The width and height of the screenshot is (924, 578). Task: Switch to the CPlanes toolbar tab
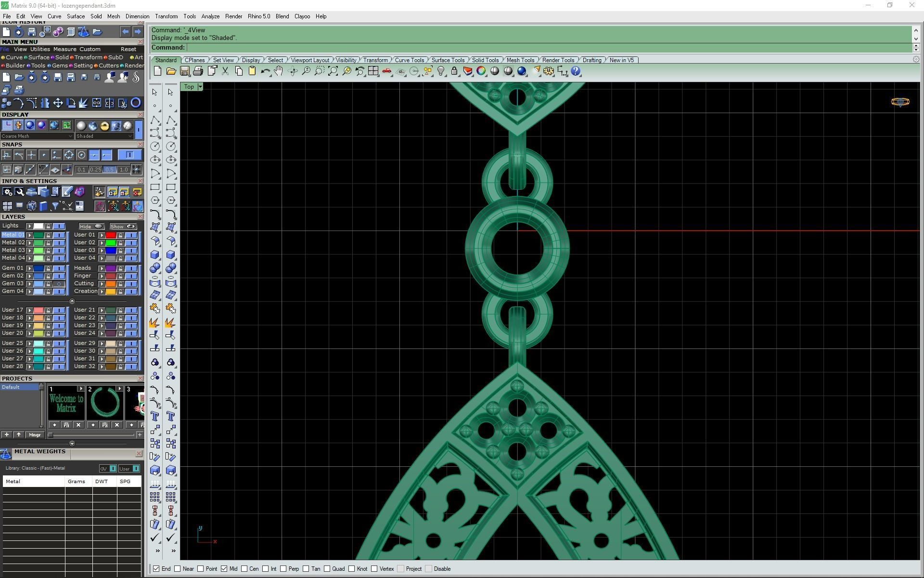pos(195,60)
